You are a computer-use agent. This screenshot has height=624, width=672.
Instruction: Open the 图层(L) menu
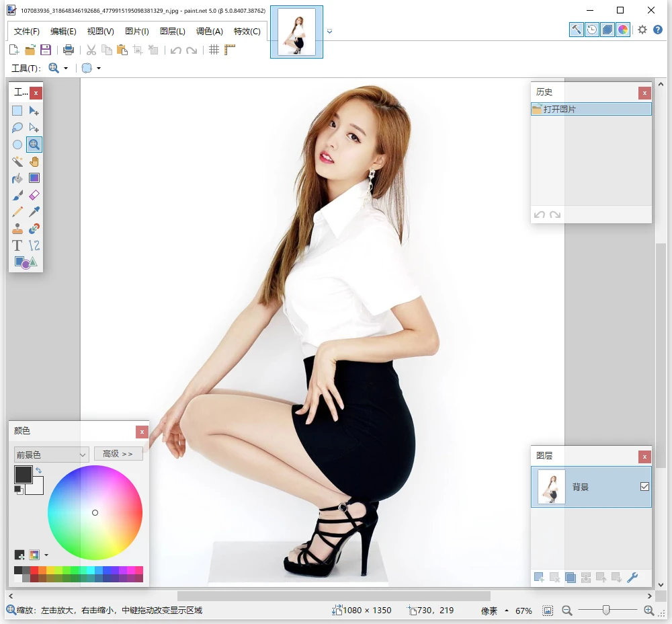click(x=173, y=32)
